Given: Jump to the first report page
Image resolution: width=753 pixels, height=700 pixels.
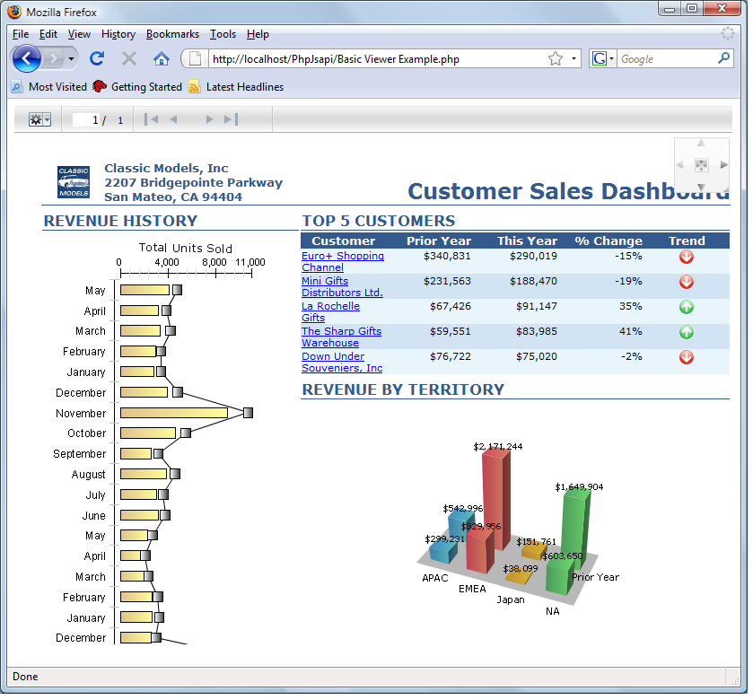Looking at the screenshot, I should click(152, 119).
